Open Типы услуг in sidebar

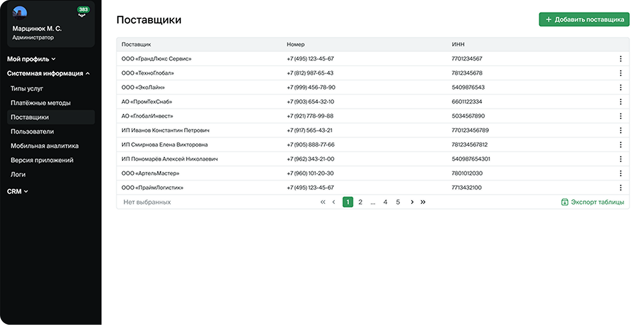27,89
